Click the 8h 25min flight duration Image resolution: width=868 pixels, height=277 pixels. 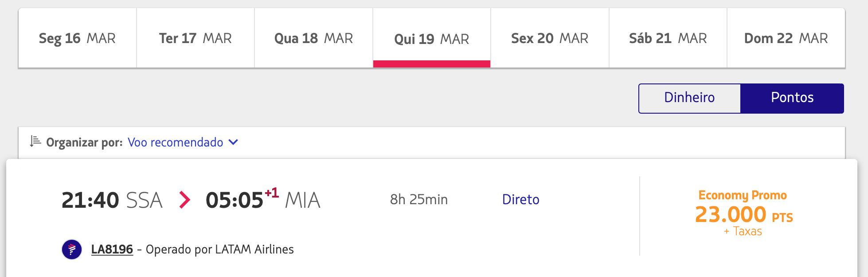[x=419, y=199]
